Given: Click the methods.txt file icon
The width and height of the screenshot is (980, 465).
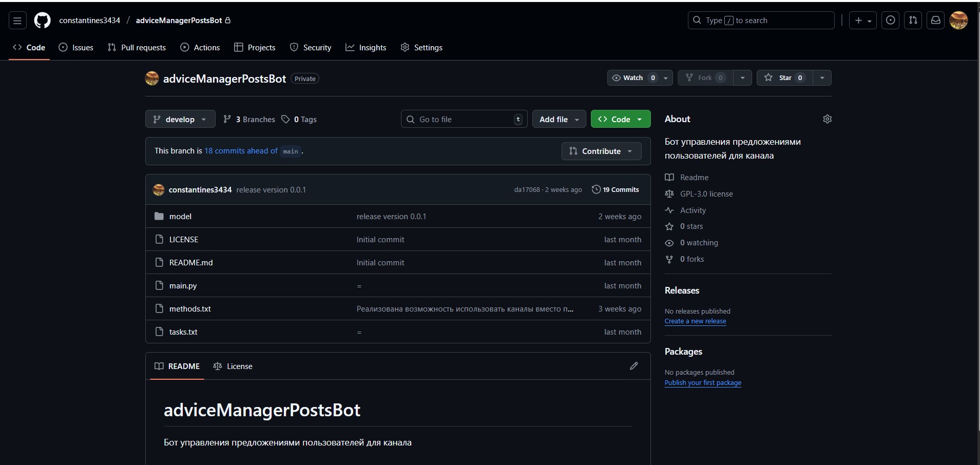Looking at the screenshot, I should pos(159,308).
